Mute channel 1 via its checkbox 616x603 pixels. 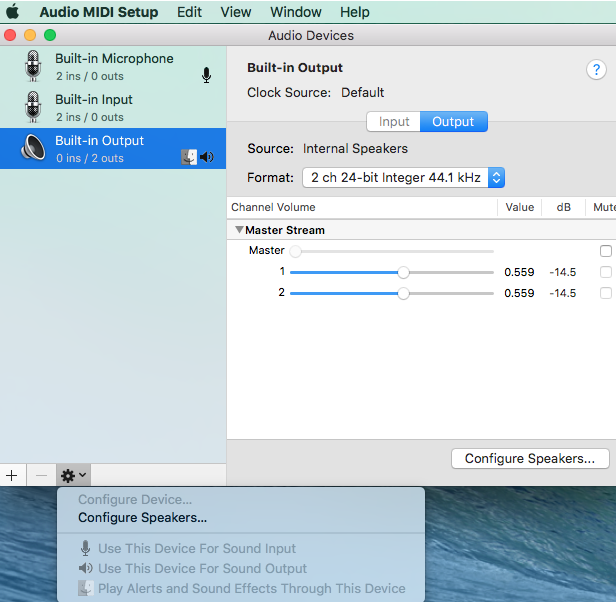tap(606, 272)
